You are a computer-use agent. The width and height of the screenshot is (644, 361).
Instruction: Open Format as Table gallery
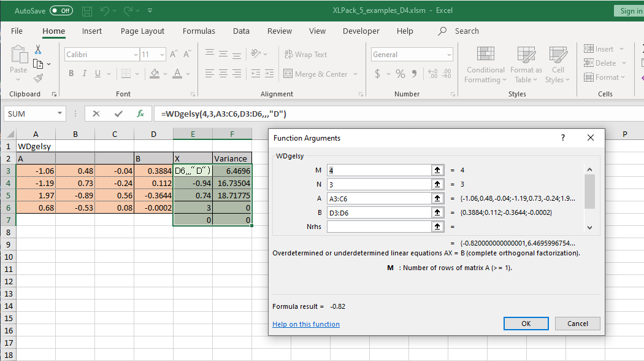[526, 64]
